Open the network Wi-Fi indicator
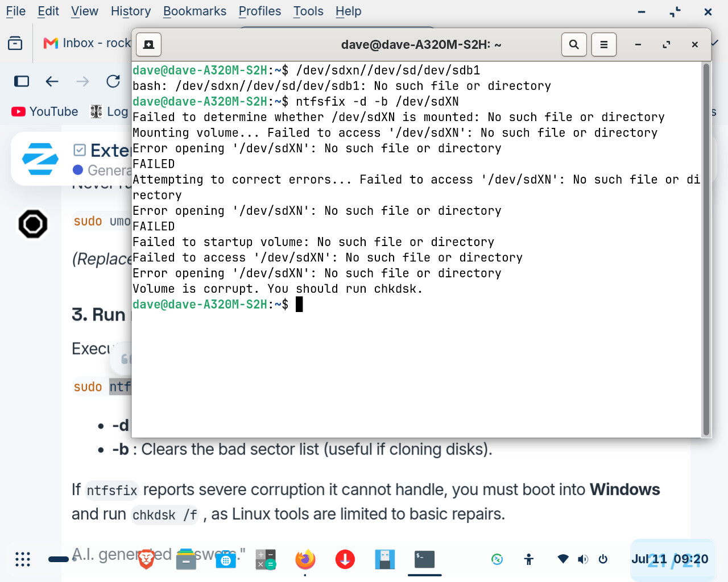 click(x=563, y=559)
